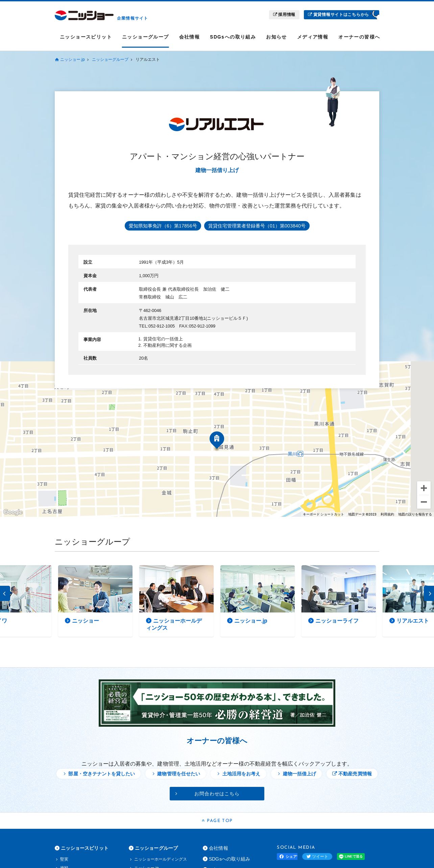
Task: Click the arrow icon beside リアルエスト card title
Action: point(392,621)
